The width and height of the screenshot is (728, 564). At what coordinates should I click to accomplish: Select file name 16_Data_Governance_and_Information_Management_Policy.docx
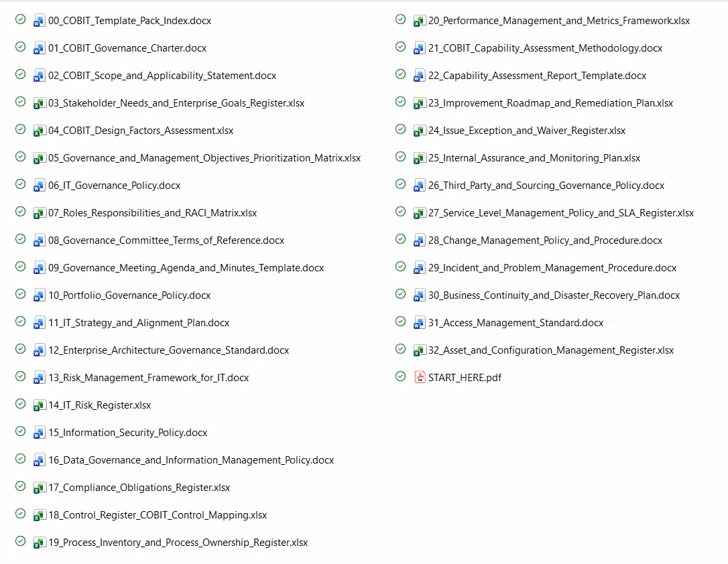191,460
